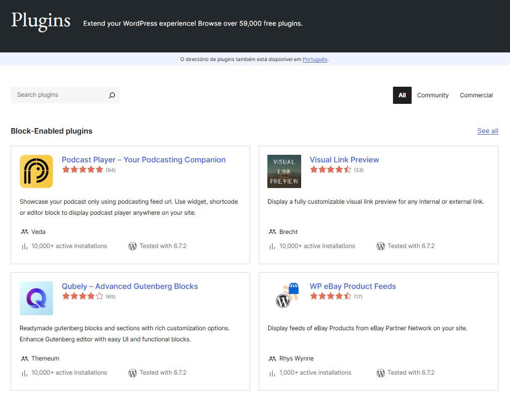510x420 pixels.
Task: Click the Block-Enabled plugins heading
Action: 51,131
